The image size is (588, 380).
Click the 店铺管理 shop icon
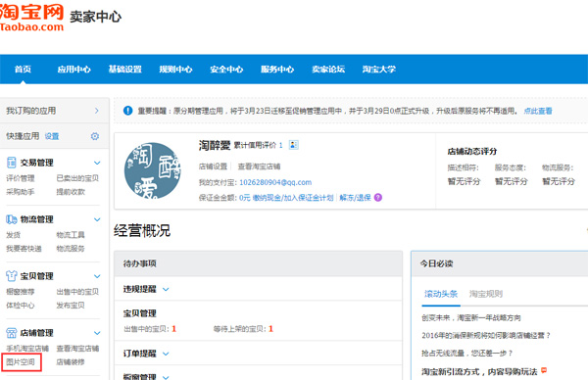[x=11, y=333]
